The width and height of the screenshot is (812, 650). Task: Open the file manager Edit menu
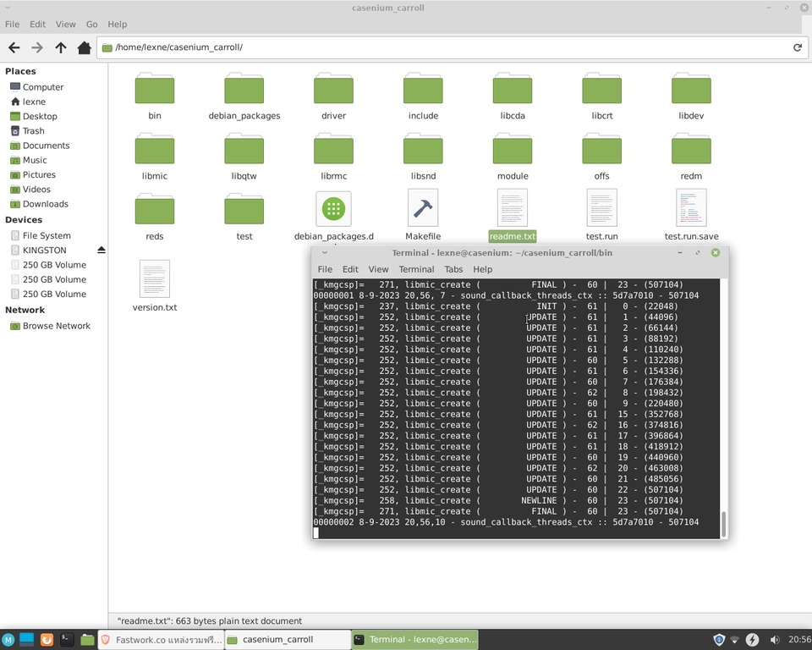[x=37, y=25]
